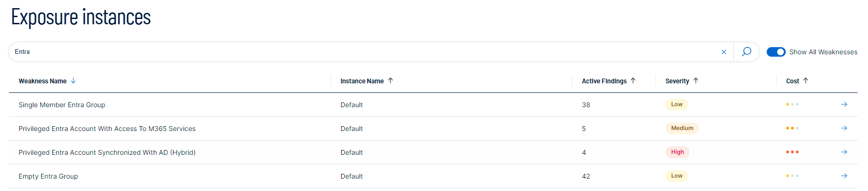
Task: Click red cost dots on Hybrid row
Action: (792, 152)
